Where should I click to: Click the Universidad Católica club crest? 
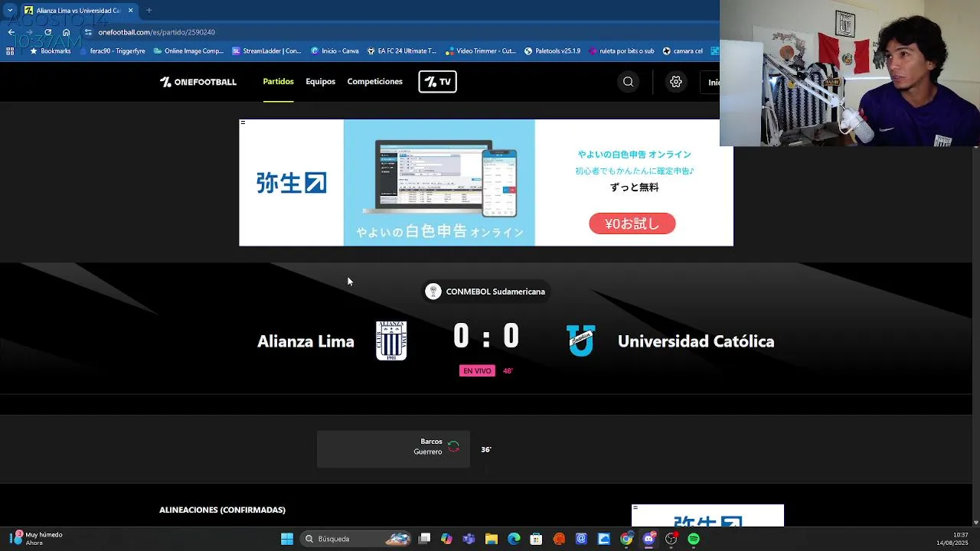(580, 341)
